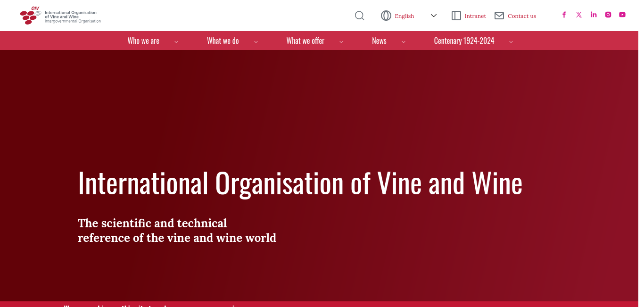Expand the English language dropdown arrow

tap(434, 16)
